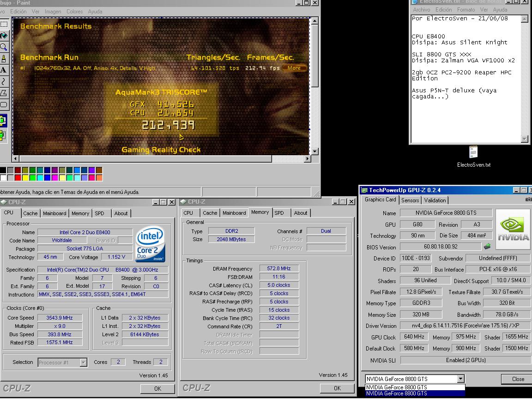Click the Close button in GPU-Z
The image size is (532, 399).
518,379
